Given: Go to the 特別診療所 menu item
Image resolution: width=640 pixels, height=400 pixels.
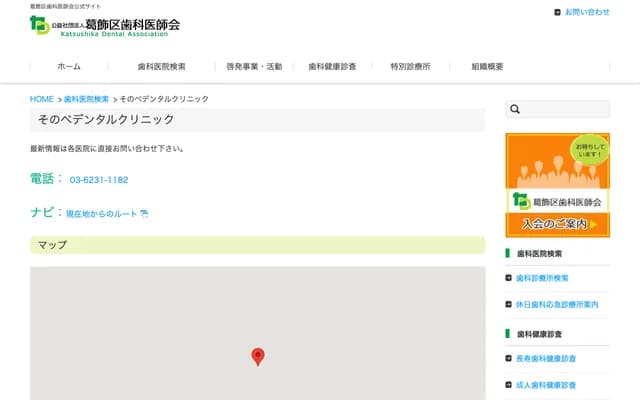Looking at the screenshot, I should click(x=410, y=67).
